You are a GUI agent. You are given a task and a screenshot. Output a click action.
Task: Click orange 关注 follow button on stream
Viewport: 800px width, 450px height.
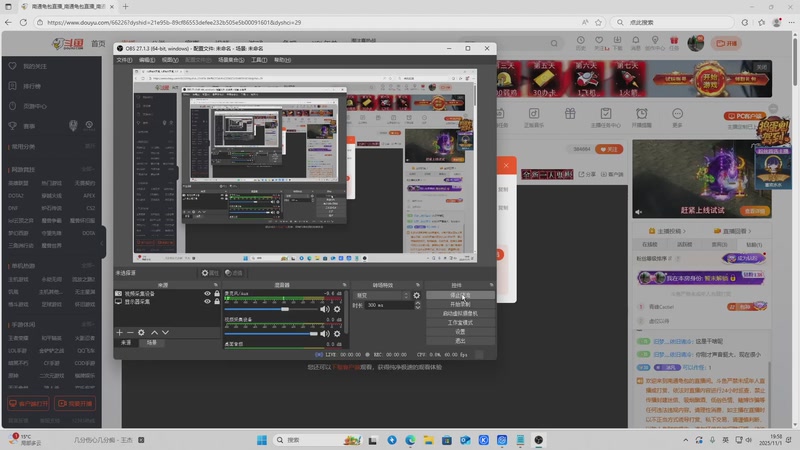(x=609, y=149)
